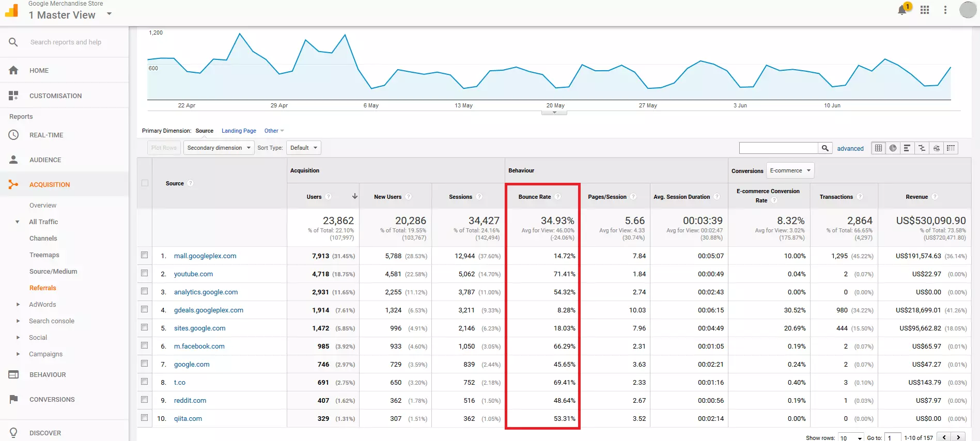Open the Treemaps report
This screenshot has width=980, height=441.
point(44,255)
